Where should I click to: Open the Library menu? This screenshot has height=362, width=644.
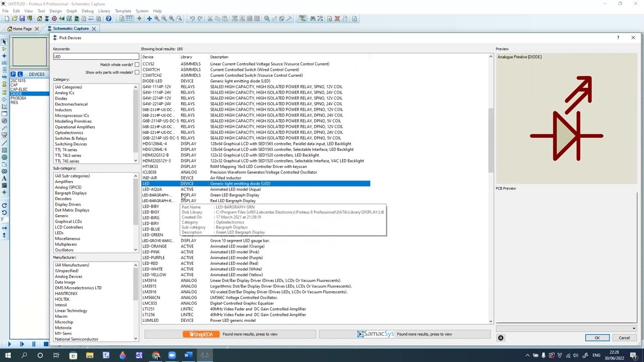pyautogui.click(x=104, y=11)
